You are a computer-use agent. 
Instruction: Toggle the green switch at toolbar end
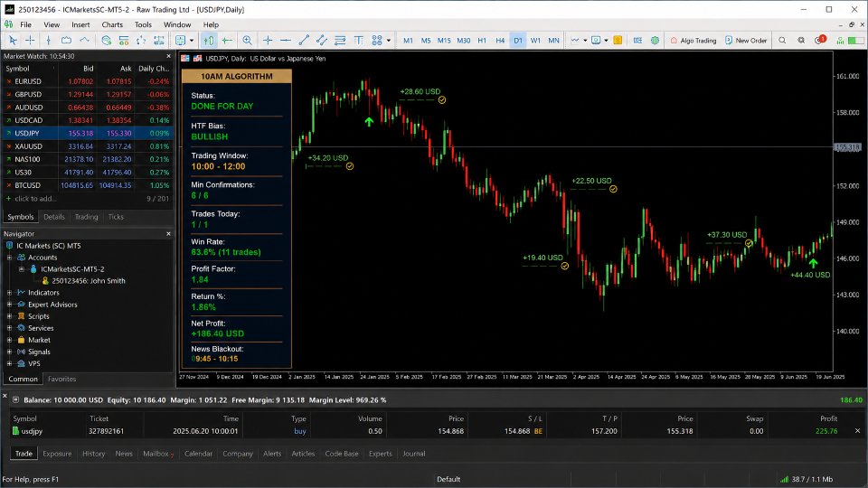click(x=856, y=41)
